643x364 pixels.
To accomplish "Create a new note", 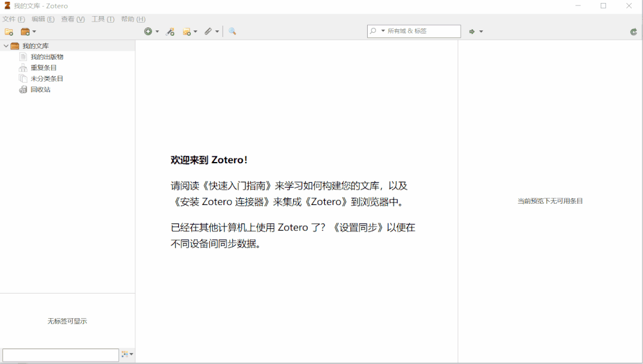I will (x=187, y=32).
